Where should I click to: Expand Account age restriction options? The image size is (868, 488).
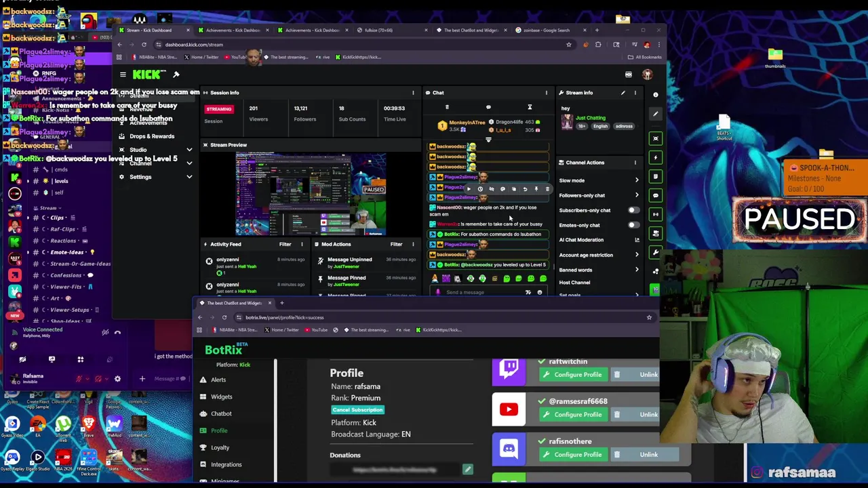pyautogui.click(x=637, y=255)
